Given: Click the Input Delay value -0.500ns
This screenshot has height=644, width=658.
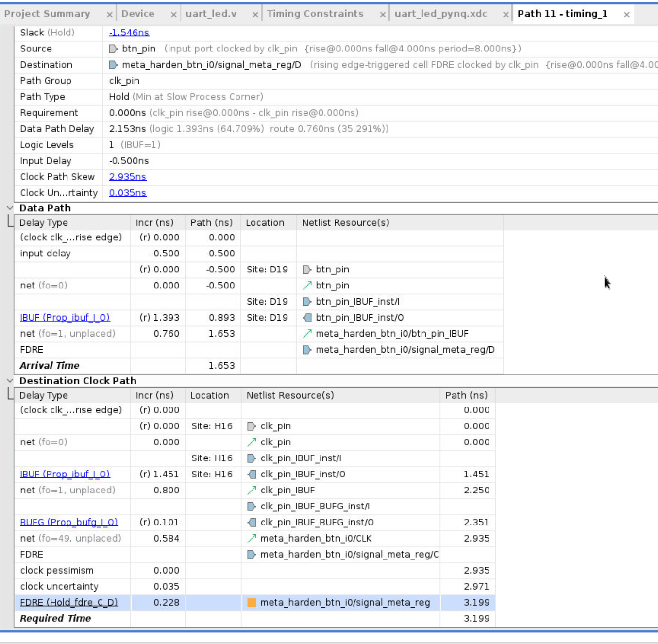Looking at the screenshot, I should [x=129, y=161].
